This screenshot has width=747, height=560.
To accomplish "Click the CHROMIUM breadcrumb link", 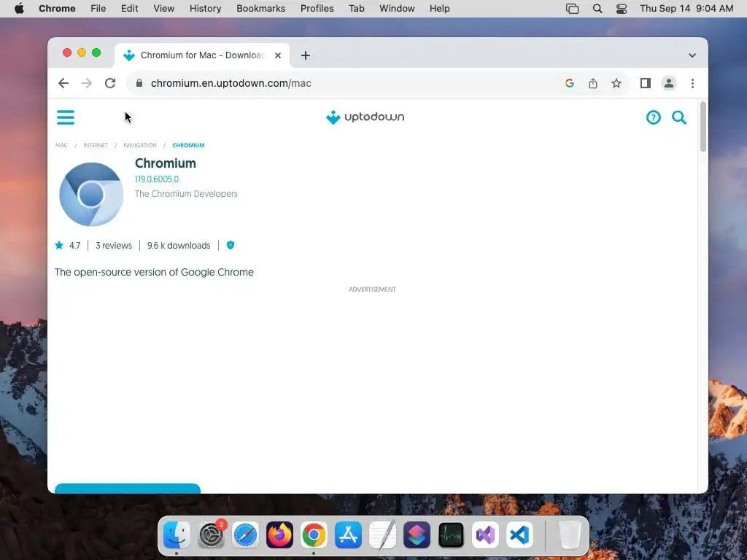I will click(x=188, y=145).
